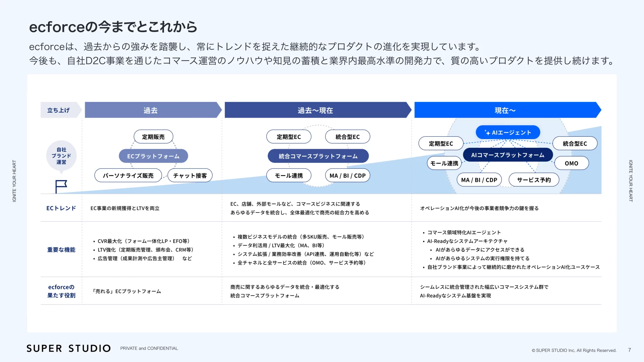Image resolution: width=644 pixels, height=362 pixels.
Task: Select the 統合コマースプラットフォーム node
Action: pyautogui.click(x=318, y=156)
